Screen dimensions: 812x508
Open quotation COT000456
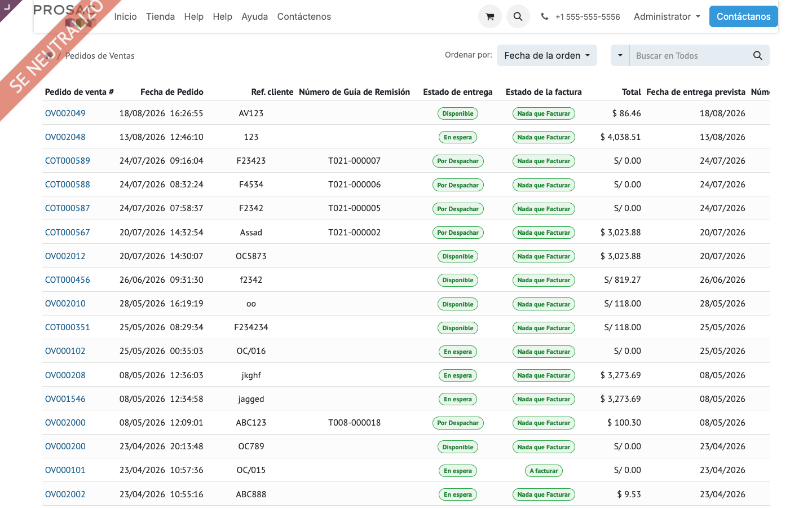[x=68, y=279]
